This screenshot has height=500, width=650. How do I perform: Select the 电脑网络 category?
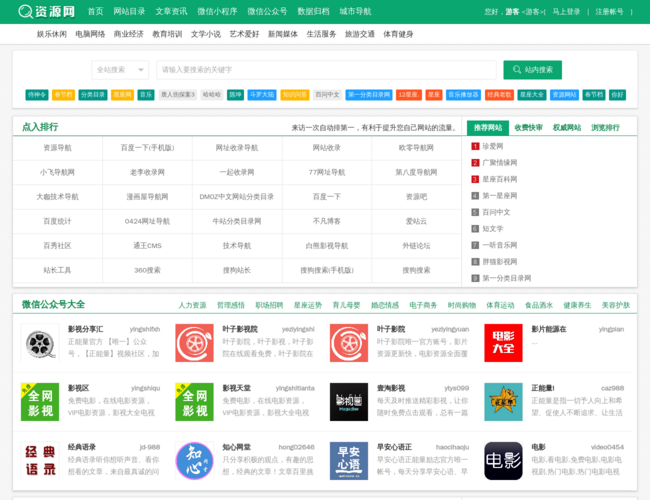(x=90, y=34)
